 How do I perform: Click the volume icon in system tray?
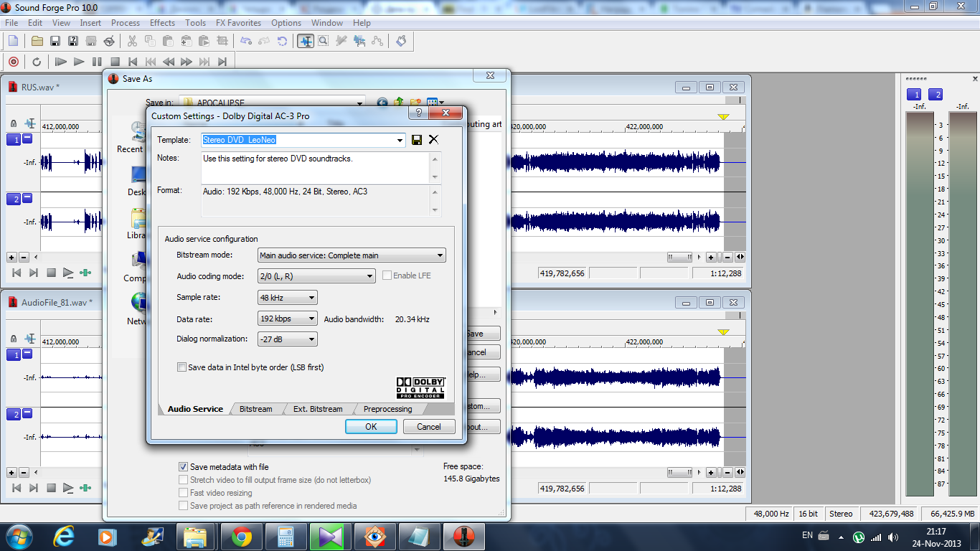coord(893,537)
